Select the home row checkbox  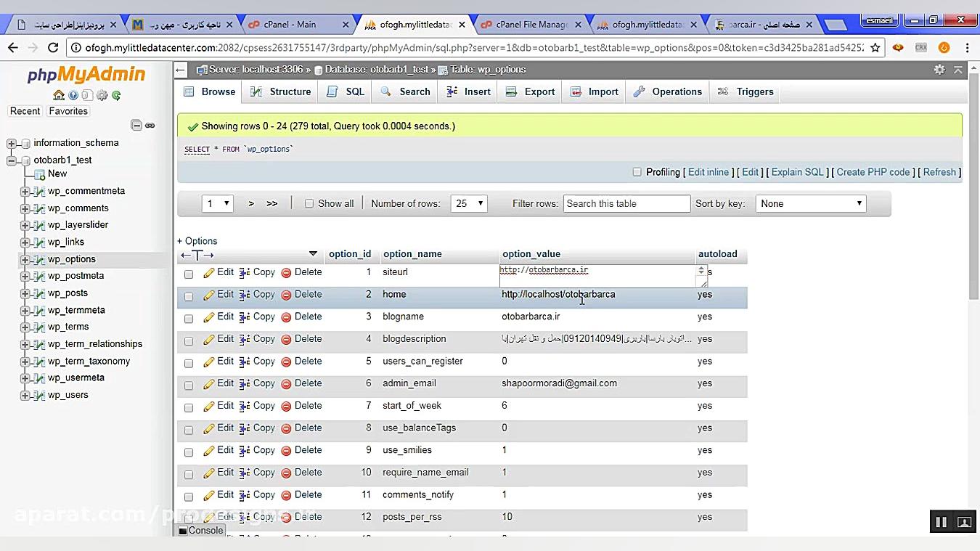(189, 296)
